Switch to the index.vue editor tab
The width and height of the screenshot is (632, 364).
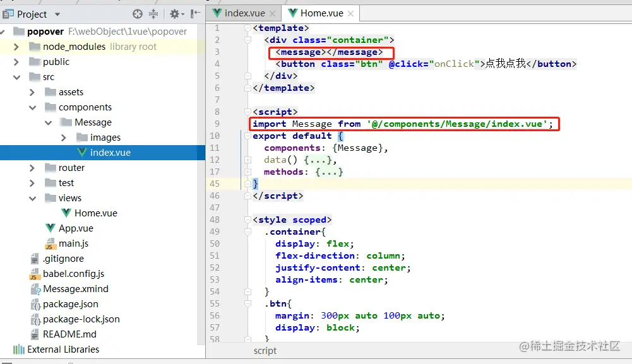click(245, 13)
